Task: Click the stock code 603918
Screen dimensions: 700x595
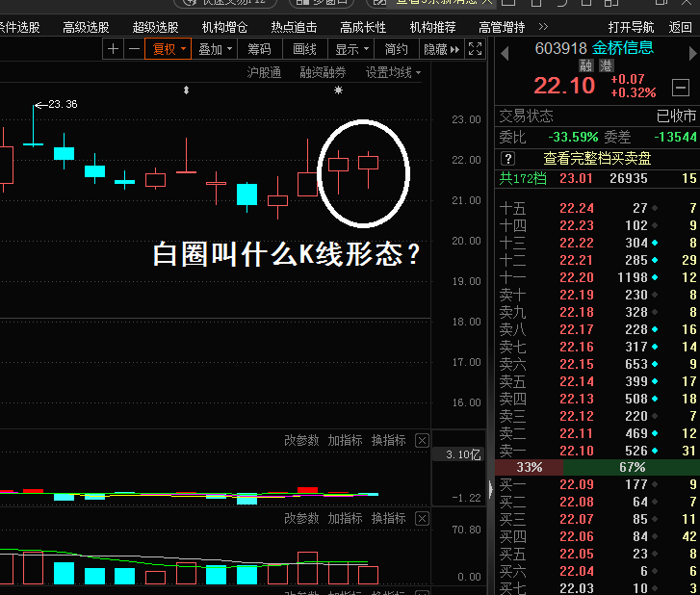Action: 560,48
